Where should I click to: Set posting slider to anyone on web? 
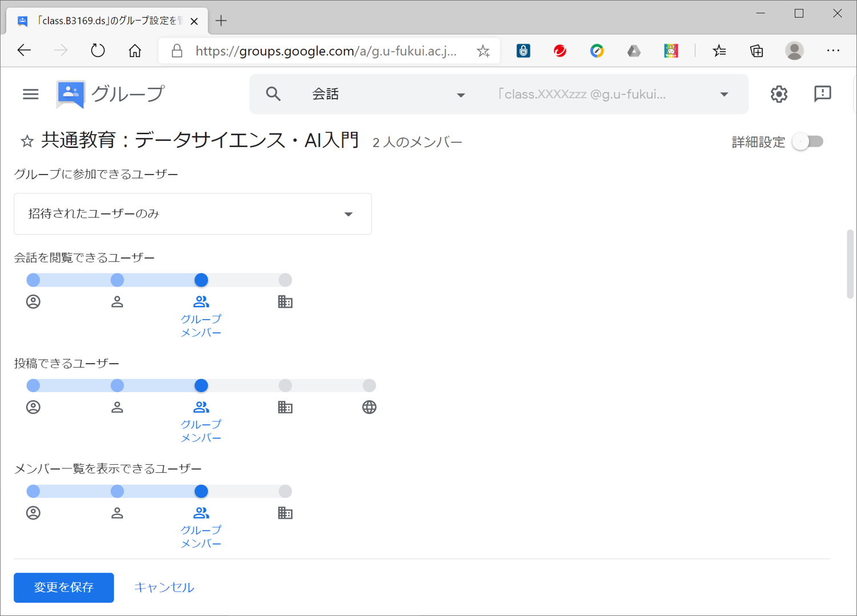click(369, 386)
